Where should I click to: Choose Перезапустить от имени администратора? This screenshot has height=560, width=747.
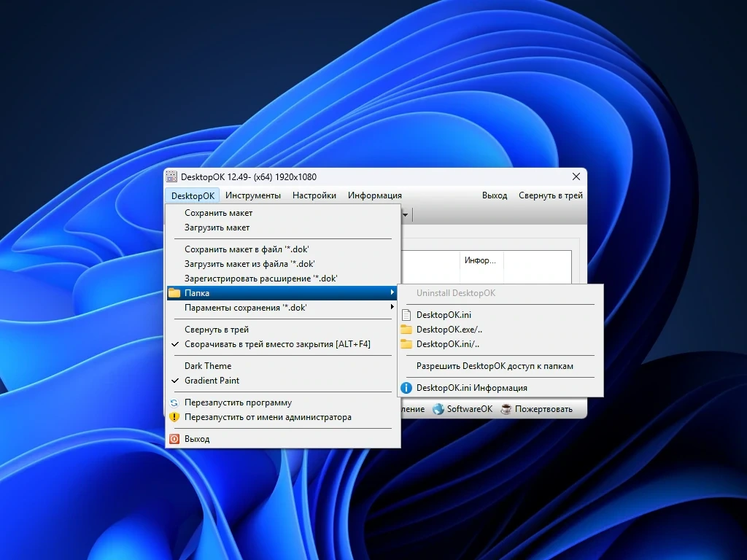284,417
